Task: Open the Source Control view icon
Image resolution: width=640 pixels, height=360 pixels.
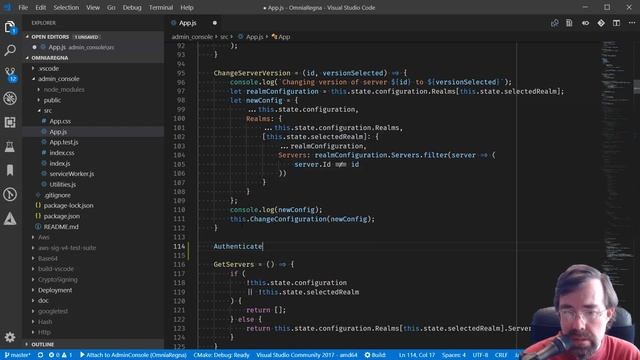Action: click(10, 74)
